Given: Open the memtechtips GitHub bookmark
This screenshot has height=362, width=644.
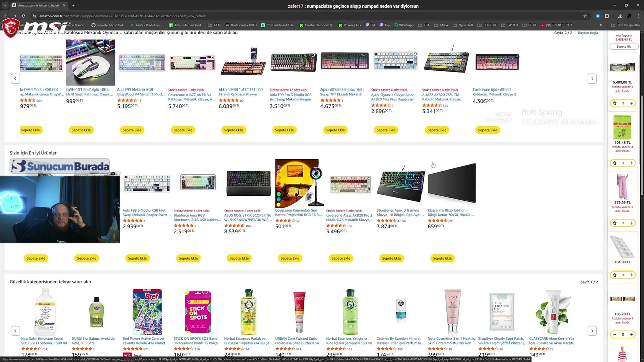Looking at the screenshot, I should pos(108,25).
